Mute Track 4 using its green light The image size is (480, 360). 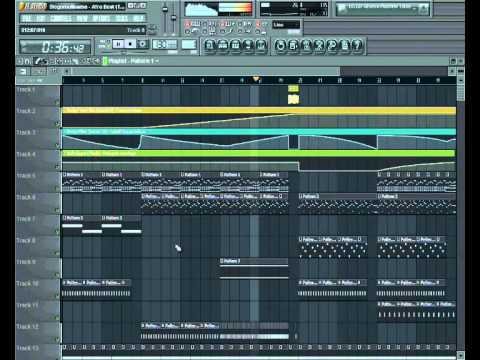[x=57, y=167]
